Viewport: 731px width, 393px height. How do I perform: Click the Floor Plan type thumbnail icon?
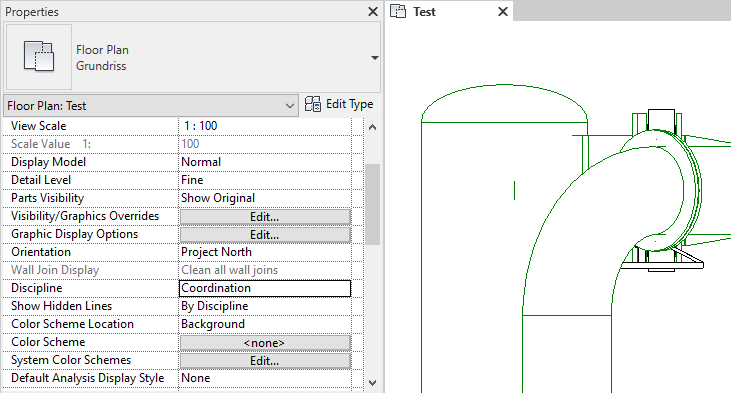tap(38, 57)
